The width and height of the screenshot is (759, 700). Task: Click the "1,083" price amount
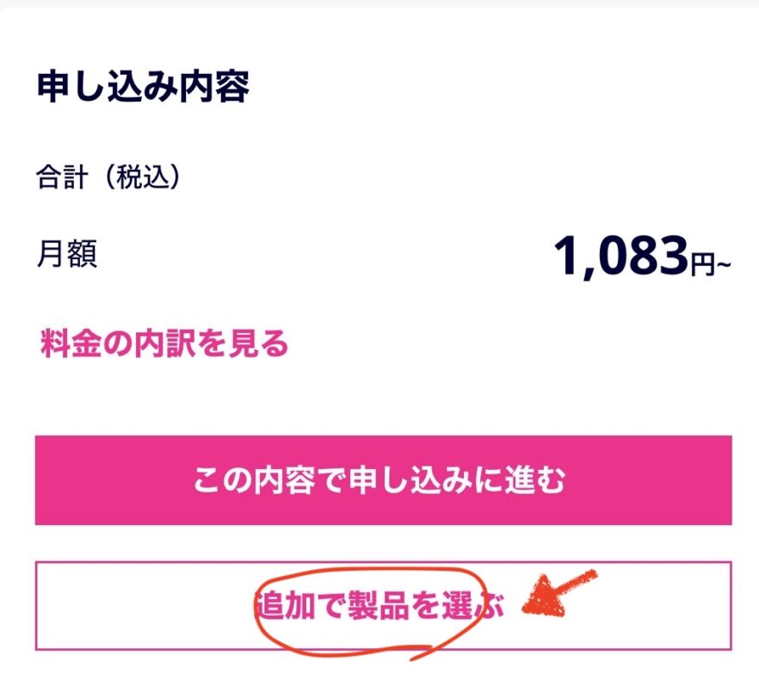click(620, 256)
